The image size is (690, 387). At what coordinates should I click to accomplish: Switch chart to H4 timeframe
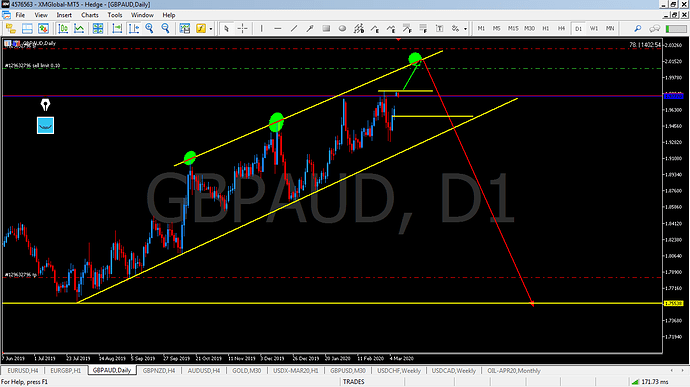[561, 29]
